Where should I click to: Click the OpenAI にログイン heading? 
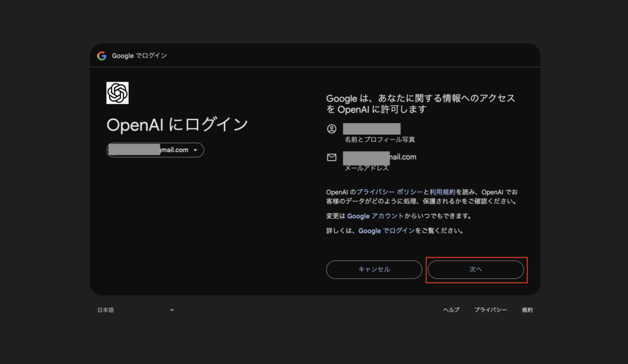177,124
